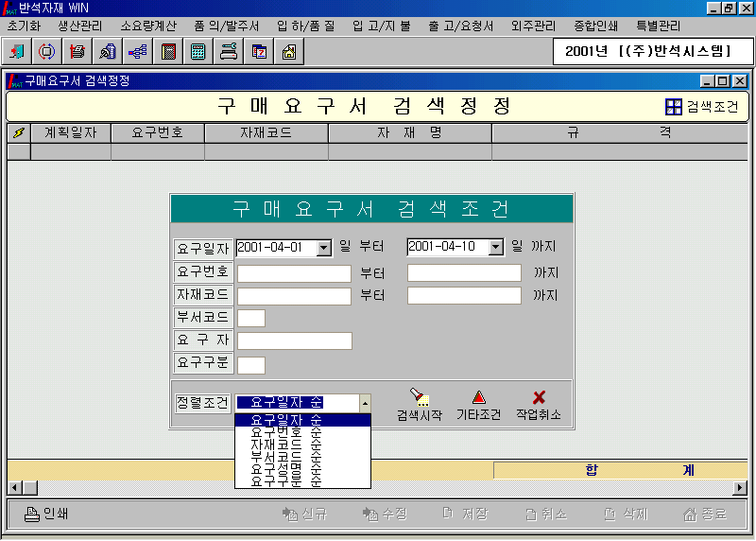Click the exit door toolbar icon
Viewport: 756px width, 541px height.
18,51
